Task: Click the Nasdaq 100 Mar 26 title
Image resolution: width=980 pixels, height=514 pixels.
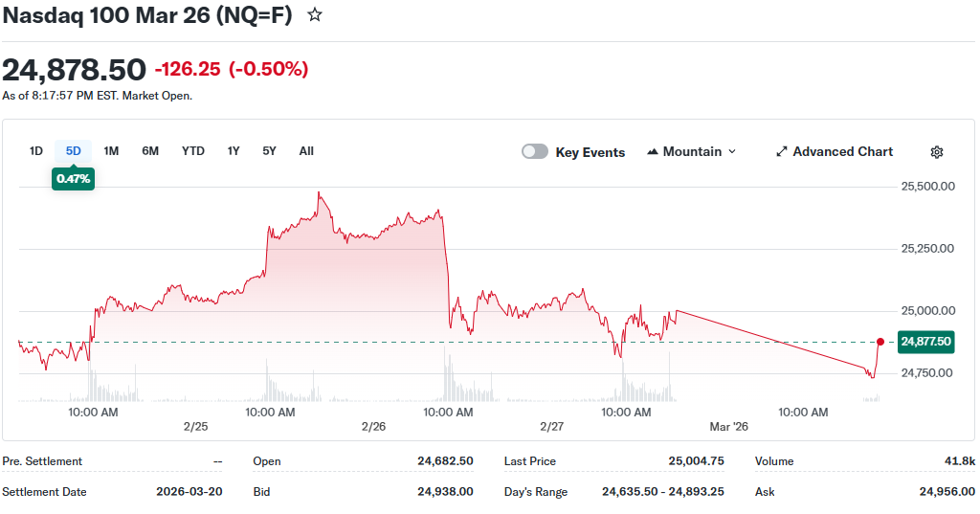Action: pyautogui.click(x=147, y=15)
